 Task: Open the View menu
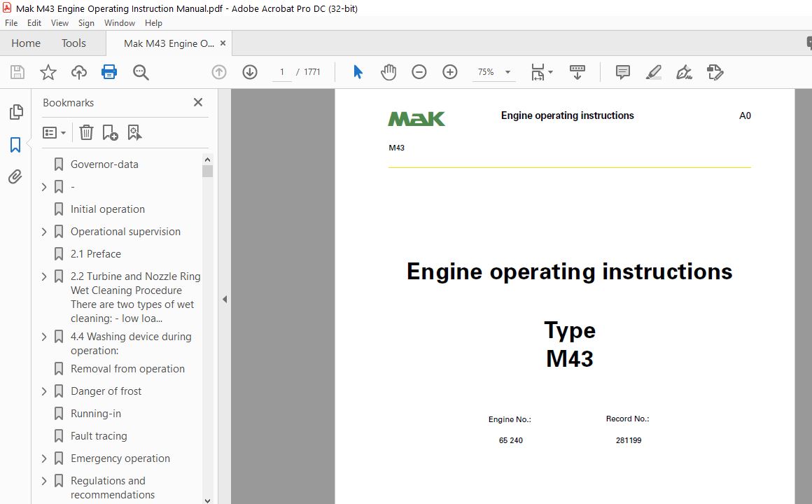(x=59, y=23)
